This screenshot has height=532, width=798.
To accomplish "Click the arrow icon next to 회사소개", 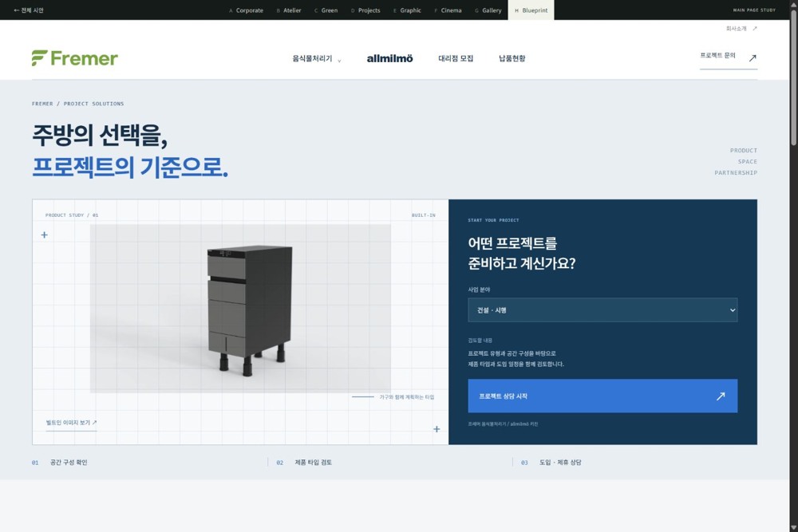I will pyautogui.click(x=755, y=29).
